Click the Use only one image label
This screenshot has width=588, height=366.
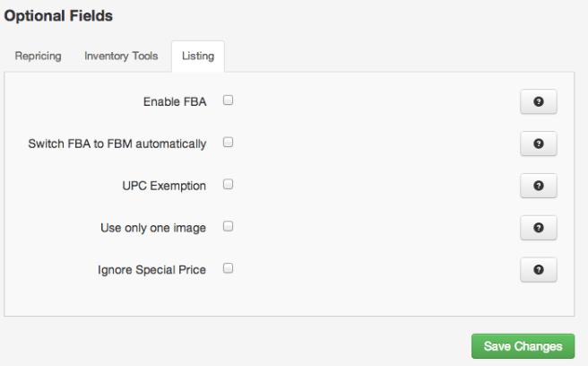(153, 228)
